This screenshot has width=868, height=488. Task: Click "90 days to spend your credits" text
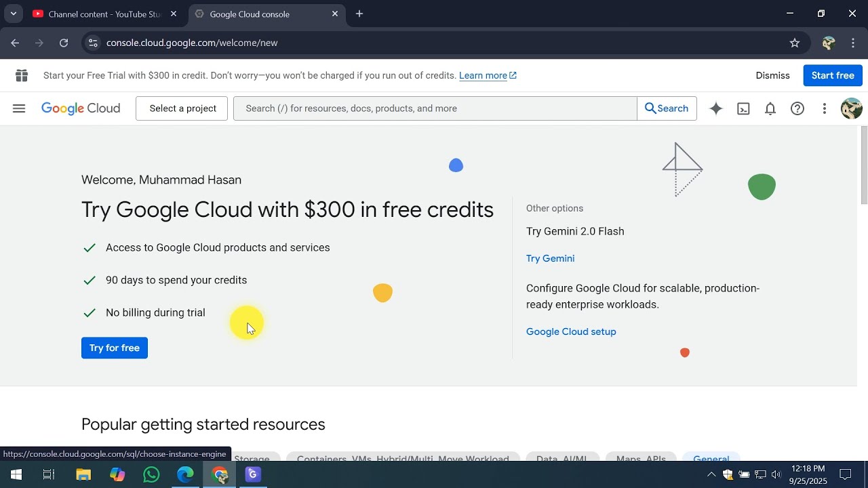(176, 280)
